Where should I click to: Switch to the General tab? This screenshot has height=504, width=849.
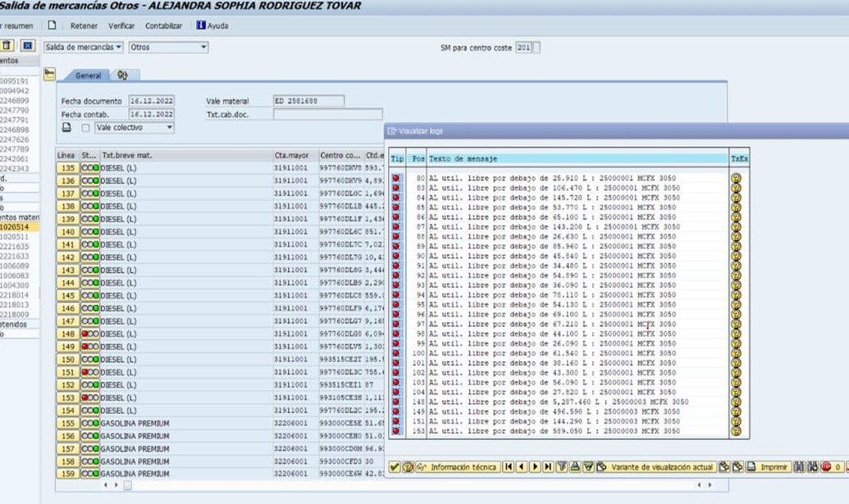[89, 74]
